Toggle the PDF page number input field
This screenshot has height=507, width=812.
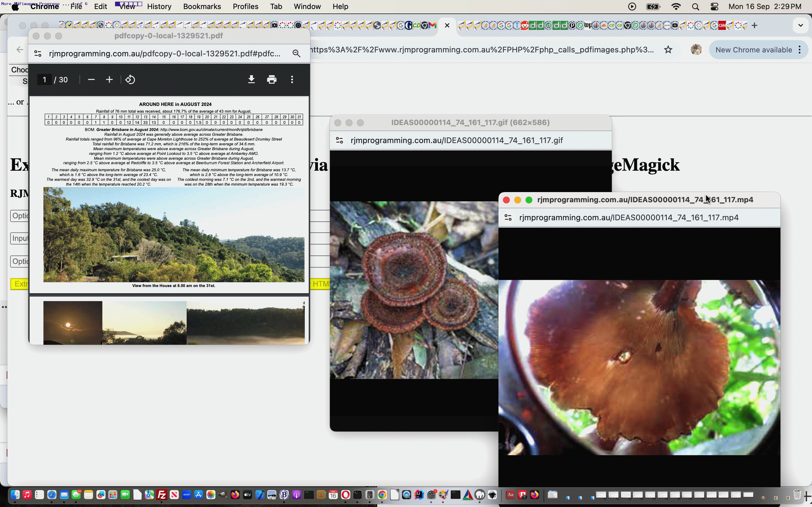[45, 79]
